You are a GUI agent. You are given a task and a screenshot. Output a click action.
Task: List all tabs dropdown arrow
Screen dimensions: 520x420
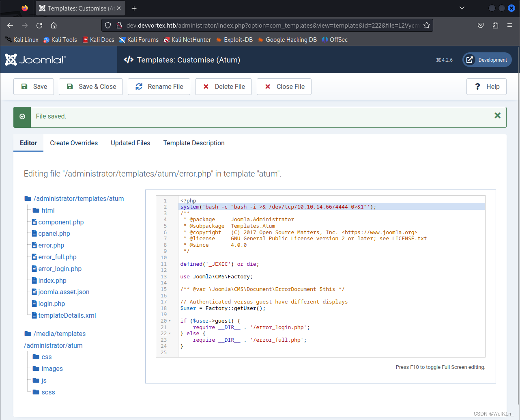click(x=462, y=8)
